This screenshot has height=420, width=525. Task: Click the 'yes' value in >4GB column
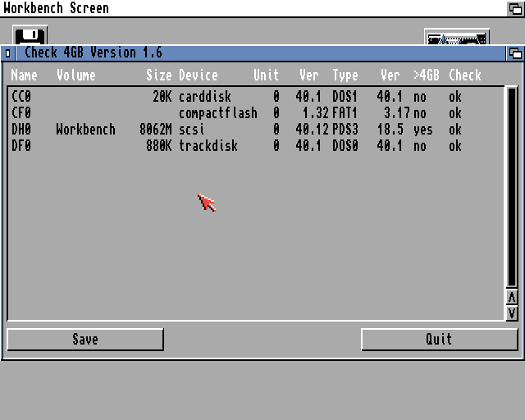coord(422,130)
